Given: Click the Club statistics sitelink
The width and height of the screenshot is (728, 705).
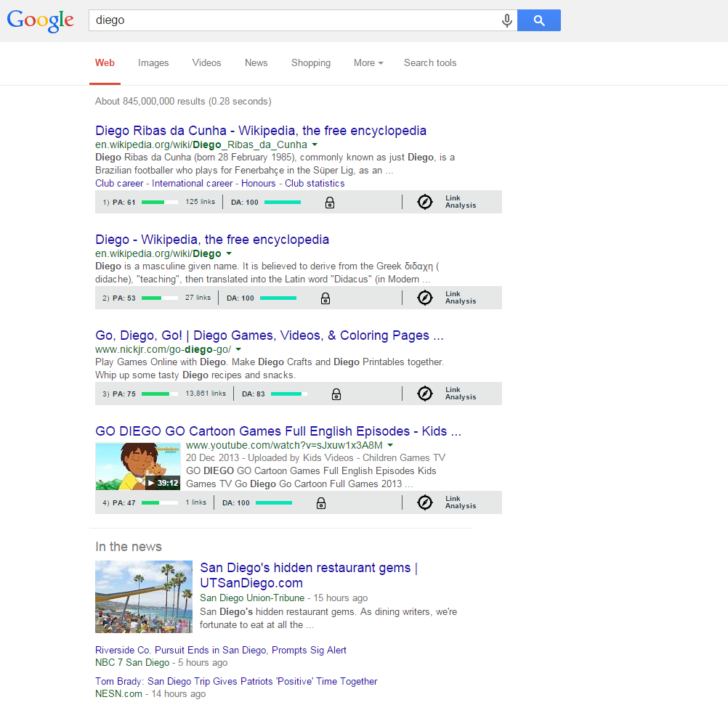Looking at the screenshot, I should coord(315,183).
